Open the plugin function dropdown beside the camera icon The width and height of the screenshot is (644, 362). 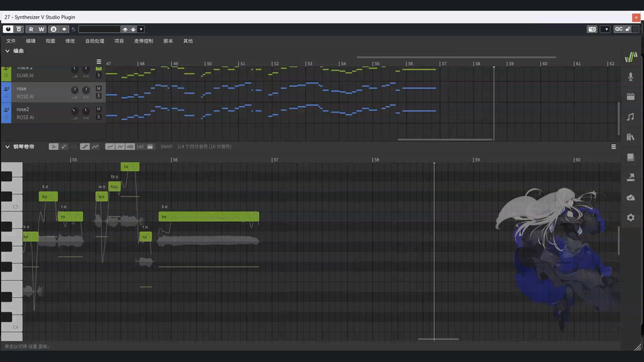pyautogui.click(x=605, y=29)
